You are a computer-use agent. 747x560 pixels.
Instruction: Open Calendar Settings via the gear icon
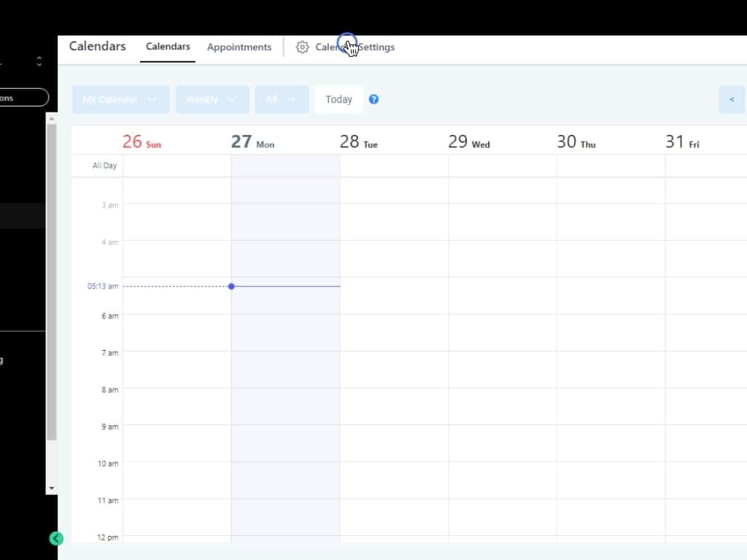tap(302, 47)
